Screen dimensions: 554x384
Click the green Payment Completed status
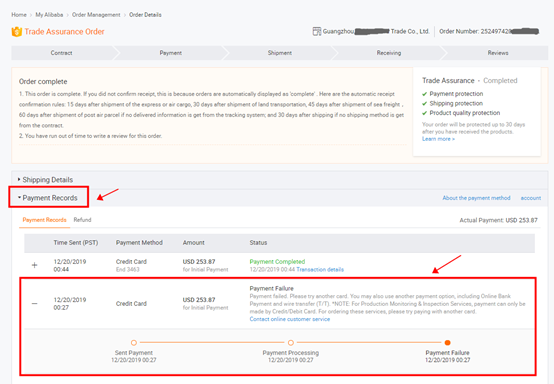(x=277, y=262)
